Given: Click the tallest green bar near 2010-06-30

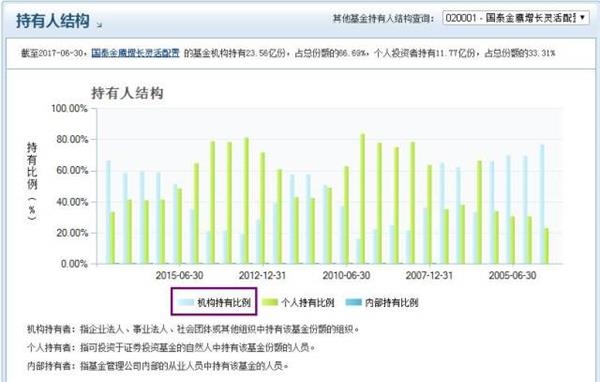Looking at the screenshot, I should (x=362, y=199).
